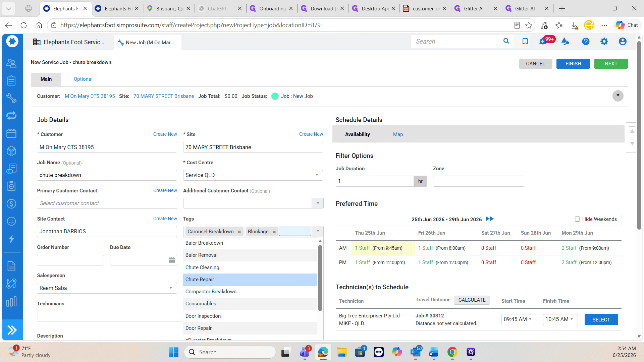Open the Recurring arrows sidebar icon

click(11, 116)
